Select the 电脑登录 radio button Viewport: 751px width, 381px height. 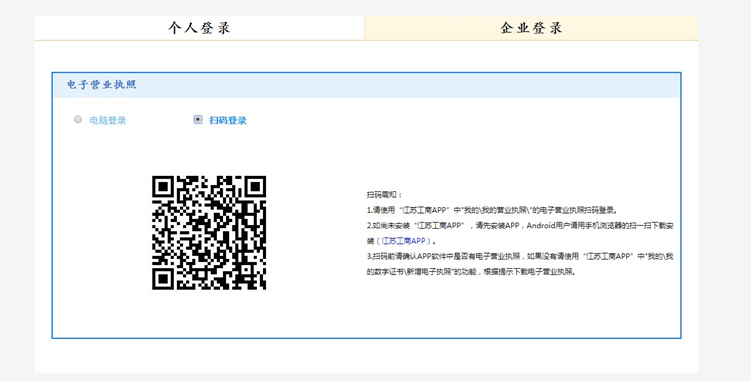click(x=78, y=119)
